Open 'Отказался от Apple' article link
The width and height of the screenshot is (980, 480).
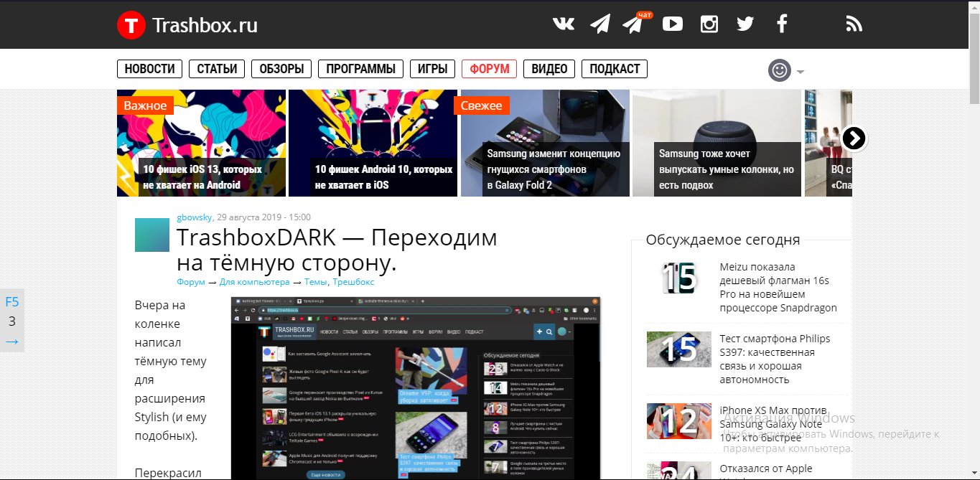pyautogui.click(x=766, y=471)
